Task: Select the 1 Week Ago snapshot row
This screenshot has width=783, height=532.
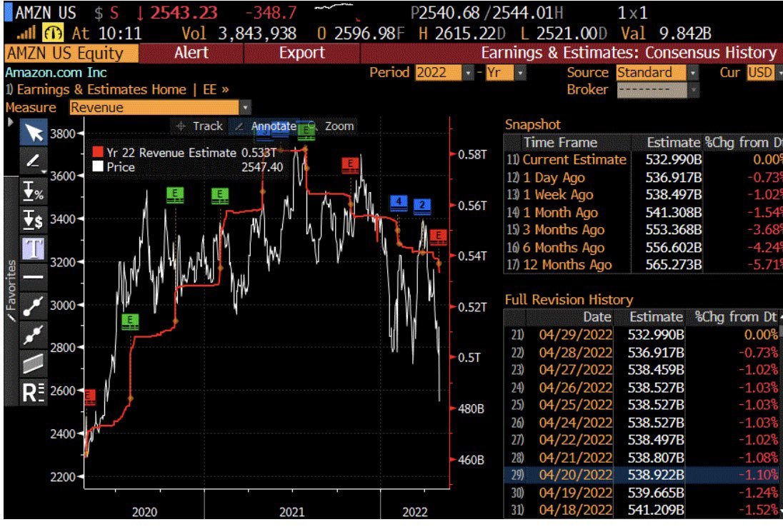Action: pyautogui.click(x=643, y=195)
